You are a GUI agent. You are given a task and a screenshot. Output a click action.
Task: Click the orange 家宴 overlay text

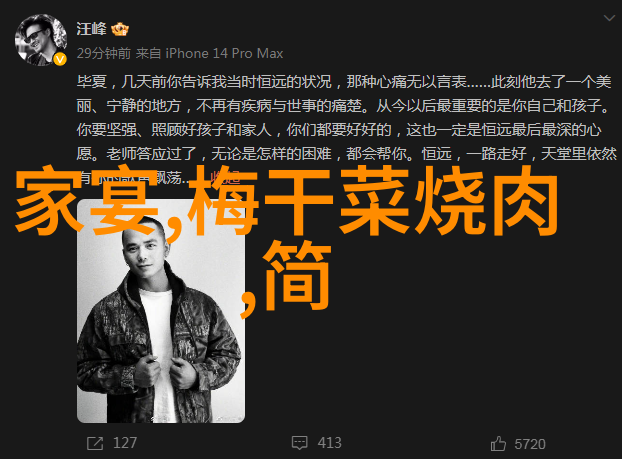point(86,200)
